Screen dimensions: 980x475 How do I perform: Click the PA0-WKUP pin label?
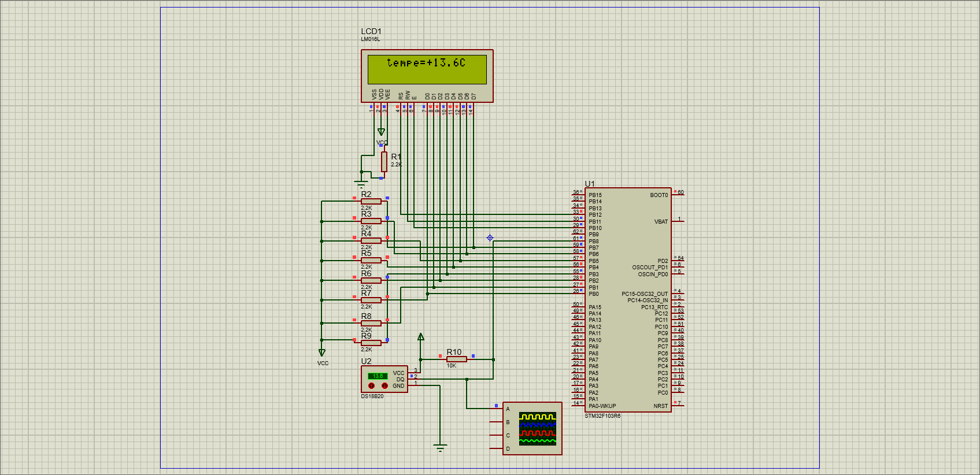pyautogui.click(x=602, y=406)
